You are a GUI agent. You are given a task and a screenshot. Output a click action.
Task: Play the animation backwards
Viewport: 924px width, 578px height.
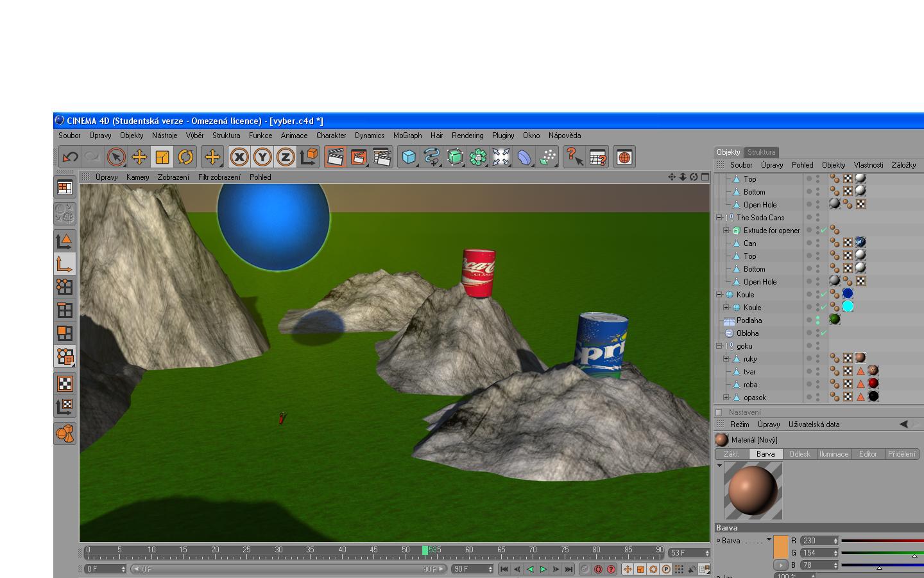[530, 569]
